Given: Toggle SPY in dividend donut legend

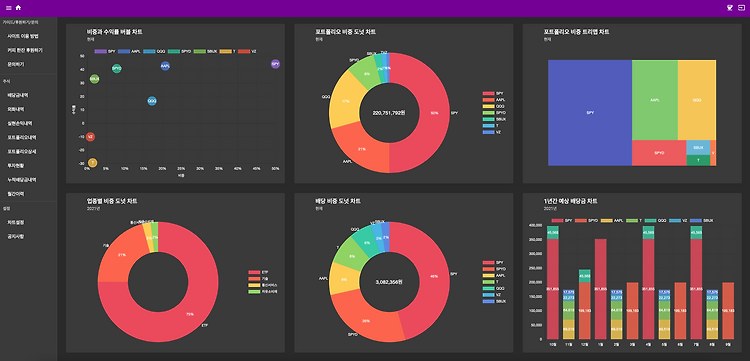Looking at the screenshot, I should tap(493, 263).
